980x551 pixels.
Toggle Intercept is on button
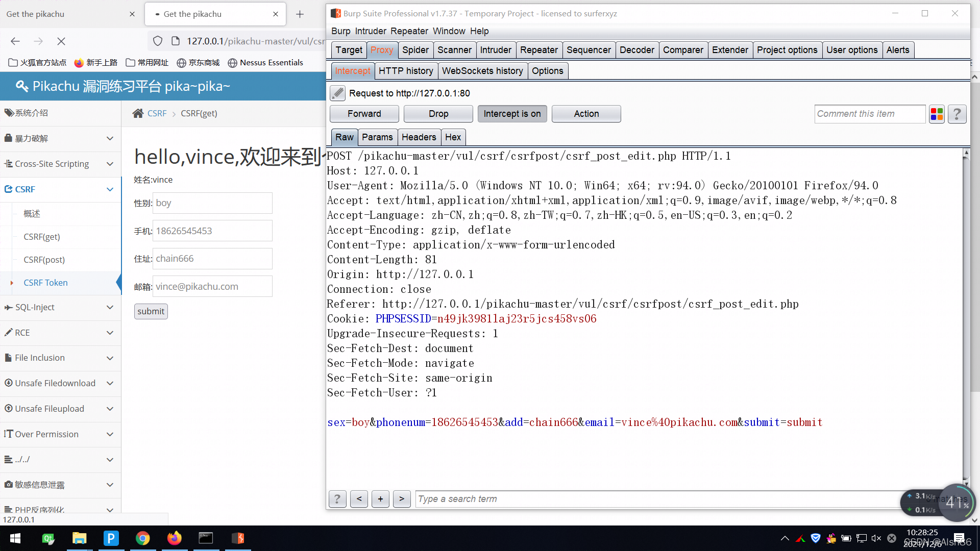point(512,114)
